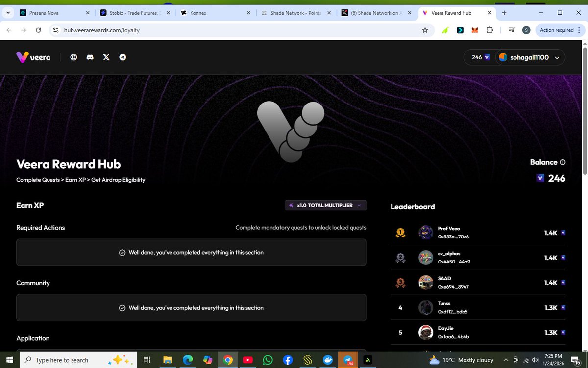
Task: View site information icon in address bar
Action: click(56, 30)
